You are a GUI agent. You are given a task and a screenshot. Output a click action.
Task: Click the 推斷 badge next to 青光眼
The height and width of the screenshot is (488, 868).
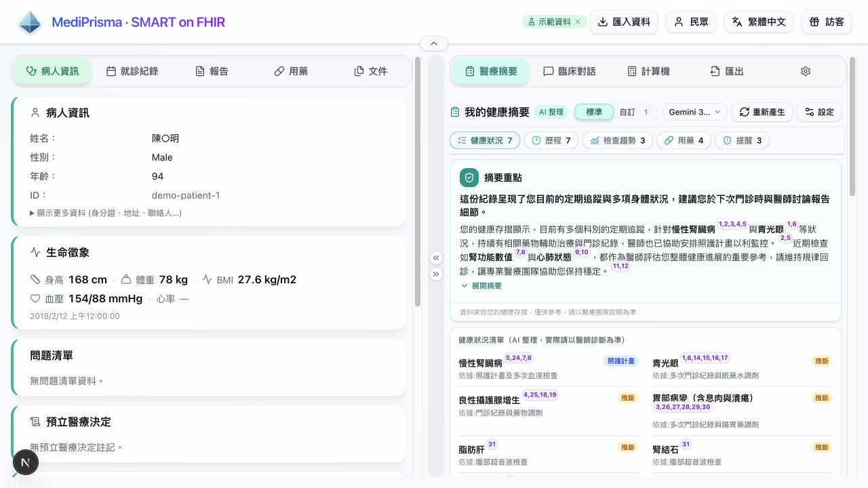[822, 361]
